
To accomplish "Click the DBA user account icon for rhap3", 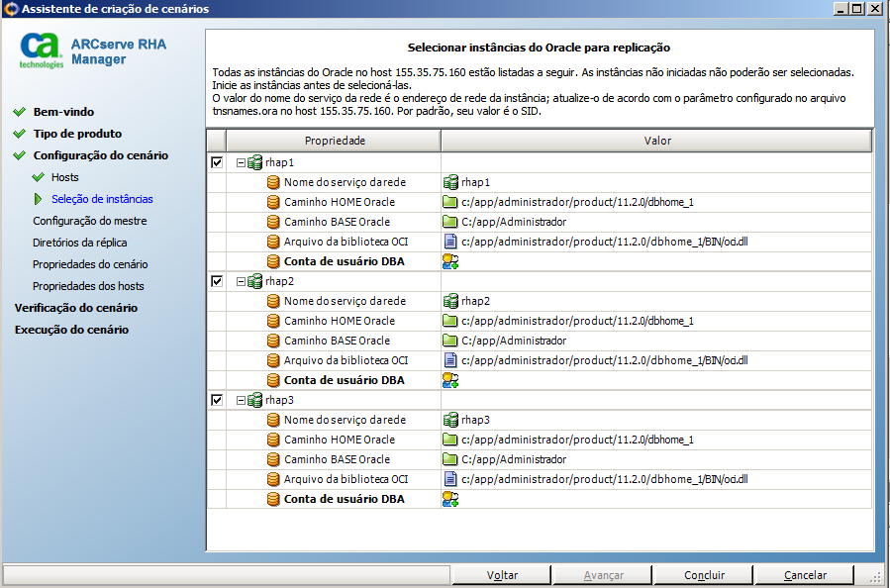I will click(450, 498).
